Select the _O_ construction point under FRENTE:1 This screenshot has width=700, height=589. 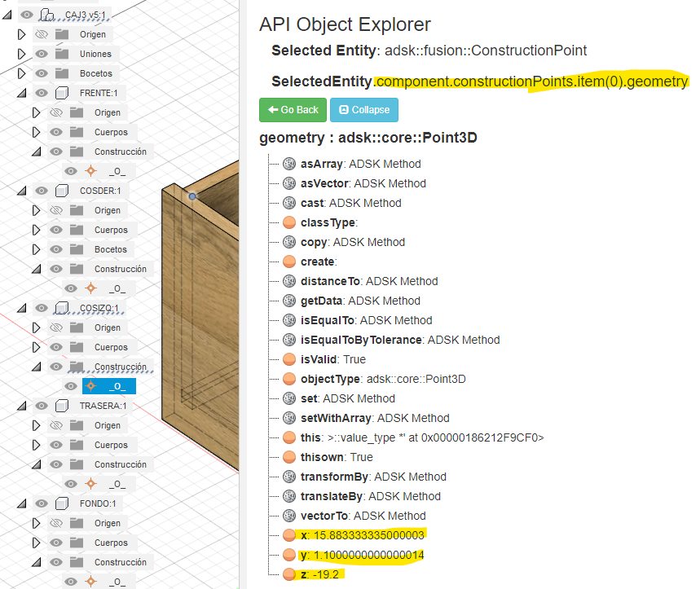118,170
